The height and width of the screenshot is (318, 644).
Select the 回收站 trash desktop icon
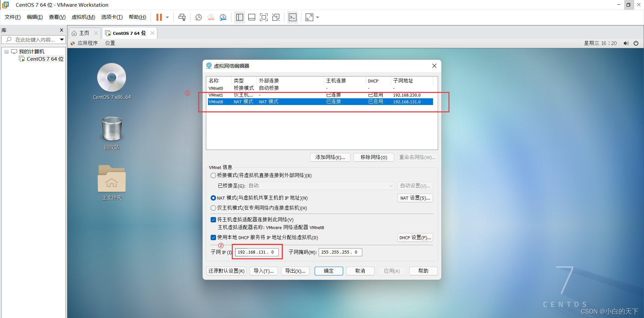112,133
